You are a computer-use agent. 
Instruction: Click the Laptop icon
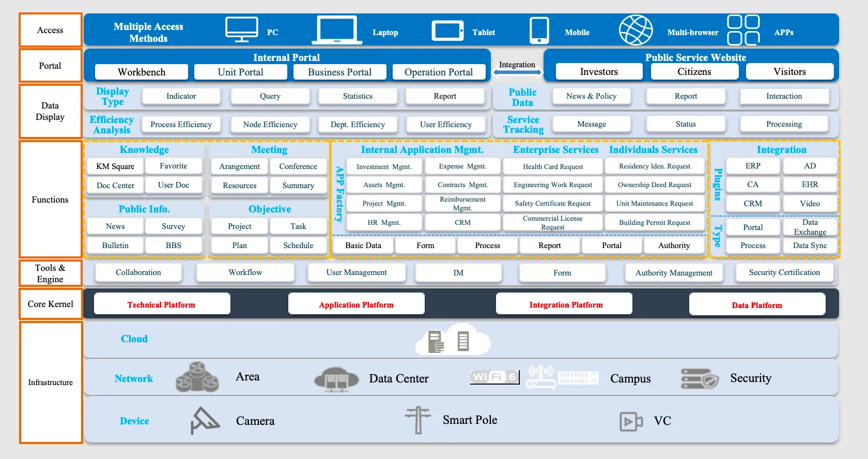point(336,30)
